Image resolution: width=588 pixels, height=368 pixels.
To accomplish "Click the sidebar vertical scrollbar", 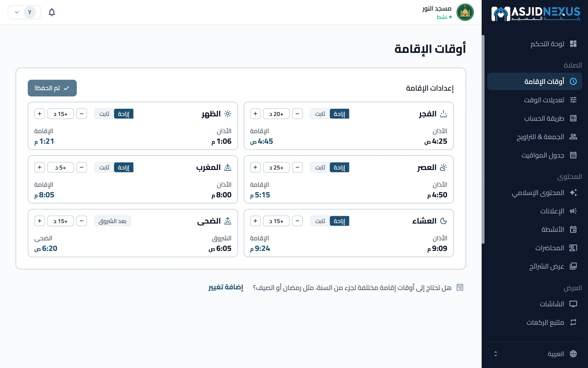I will [483, 139].
